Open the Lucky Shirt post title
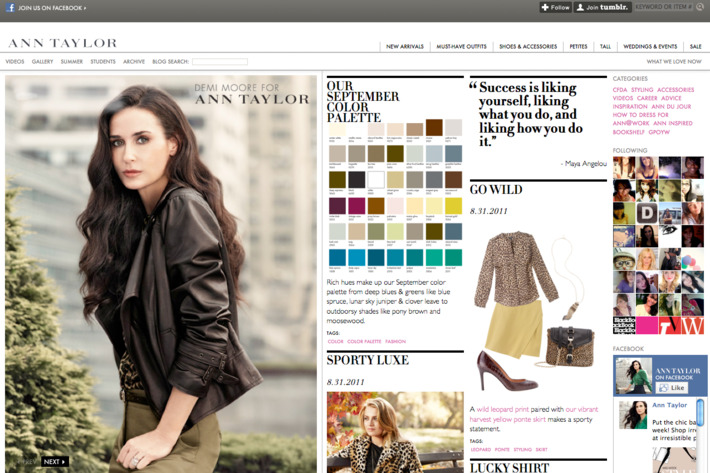 click(509, 467)
